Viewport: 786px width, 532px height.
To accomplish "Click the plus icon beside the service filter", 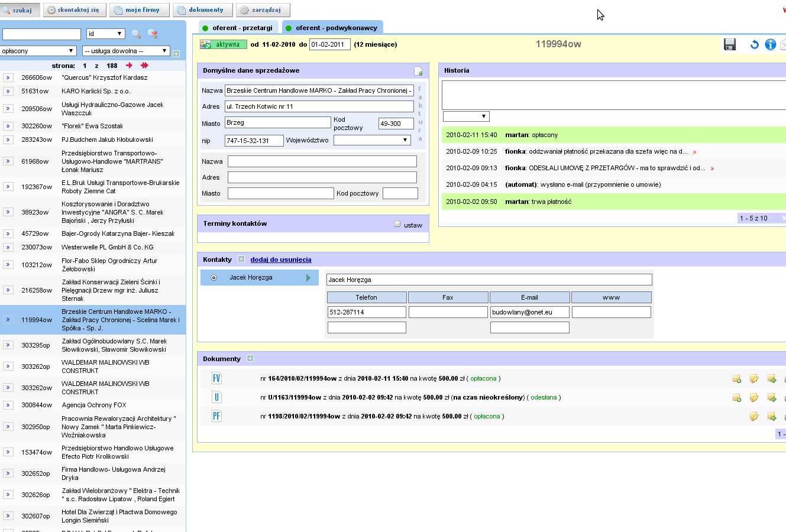I will [176, 54].
